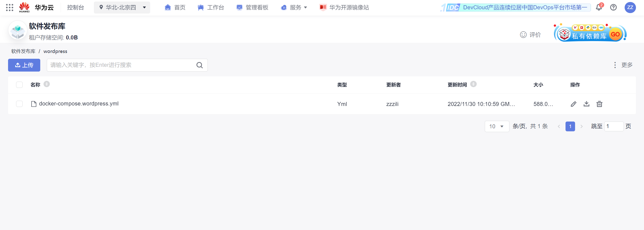
Task: Open the 10 per-page size dropdown
Action: point(497,126)
